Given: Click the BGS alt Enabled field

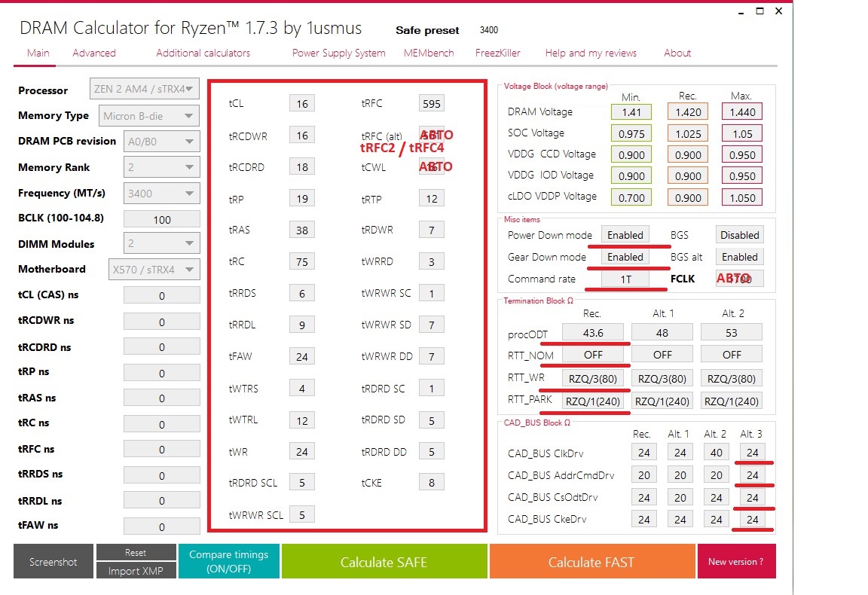Looking at the screenshot, I should point(740,257).
